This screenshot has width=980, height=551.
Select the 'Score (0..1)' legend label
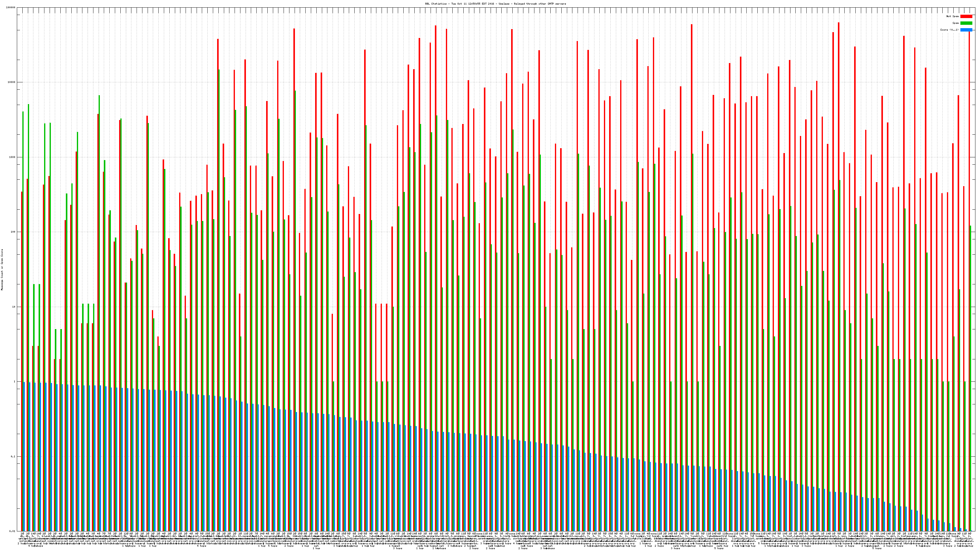pos(949,30)
